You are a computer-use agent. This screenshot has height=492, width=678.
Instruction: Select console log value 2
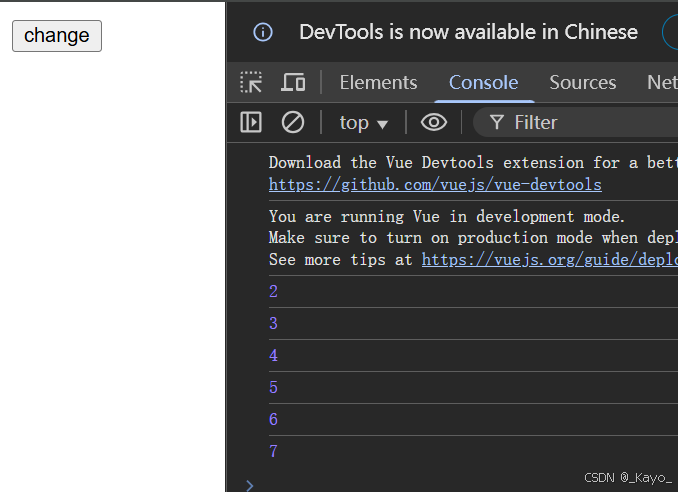pyautogui.click(x=273, y=291)
